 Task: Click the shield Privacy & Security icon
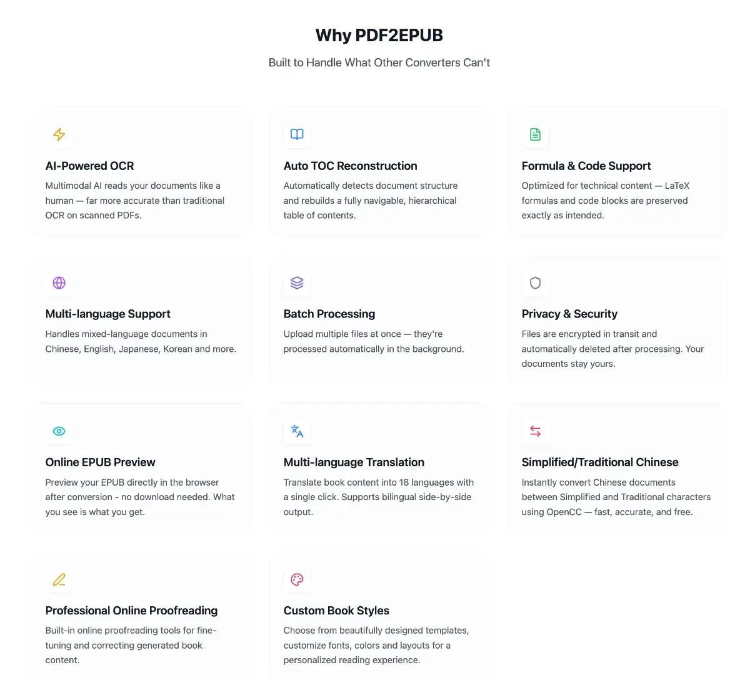tap(536, 282)
